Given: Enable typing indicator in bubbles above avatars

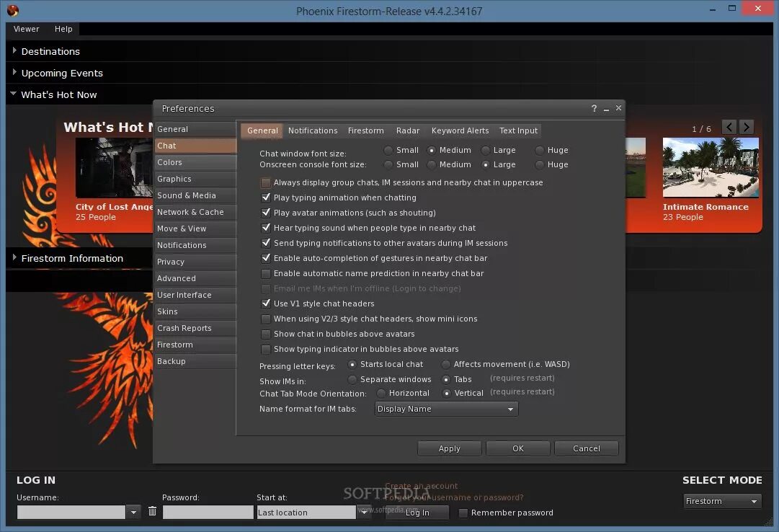Looking at the screenshot, I should pyautogui.click(x=266, y=349).
